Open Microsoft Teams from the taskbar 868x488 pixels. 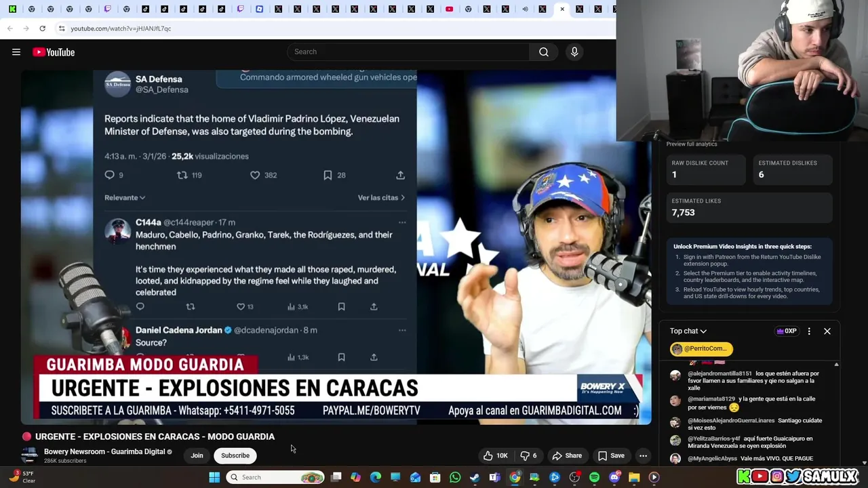[494, 477]
